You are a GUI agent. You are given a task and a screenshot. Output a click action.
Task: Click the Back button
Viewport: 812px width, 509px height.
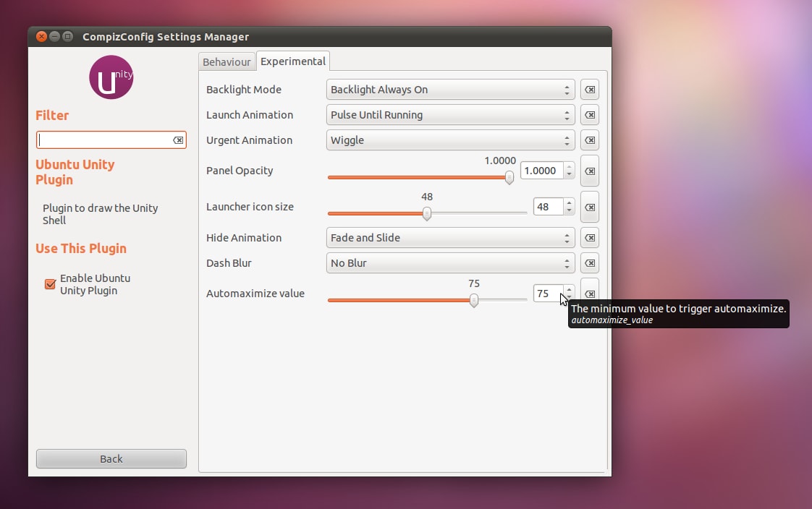[x=111, y=459]
